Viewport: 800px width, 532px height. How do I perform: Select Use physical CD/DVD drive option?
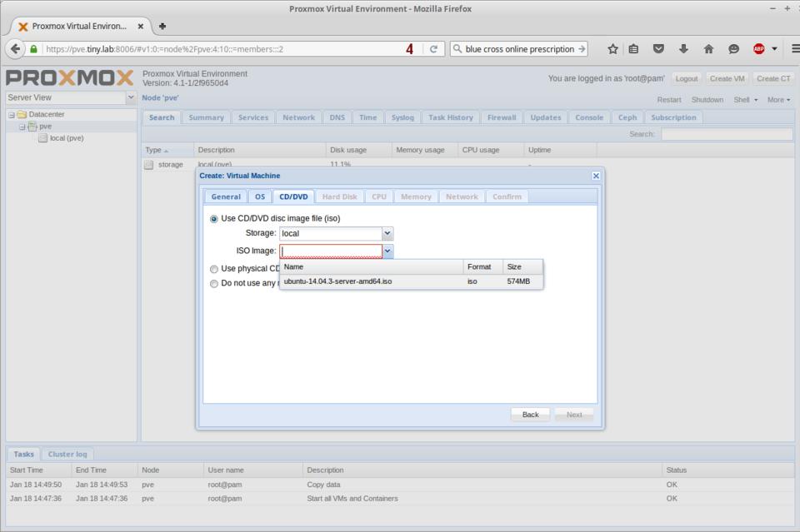click(214, 269)
